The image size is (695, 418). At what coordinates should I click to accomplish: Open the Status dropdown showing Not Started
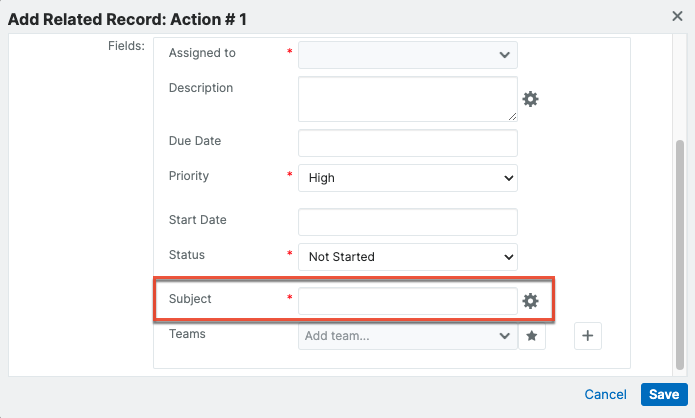(407, 256)
